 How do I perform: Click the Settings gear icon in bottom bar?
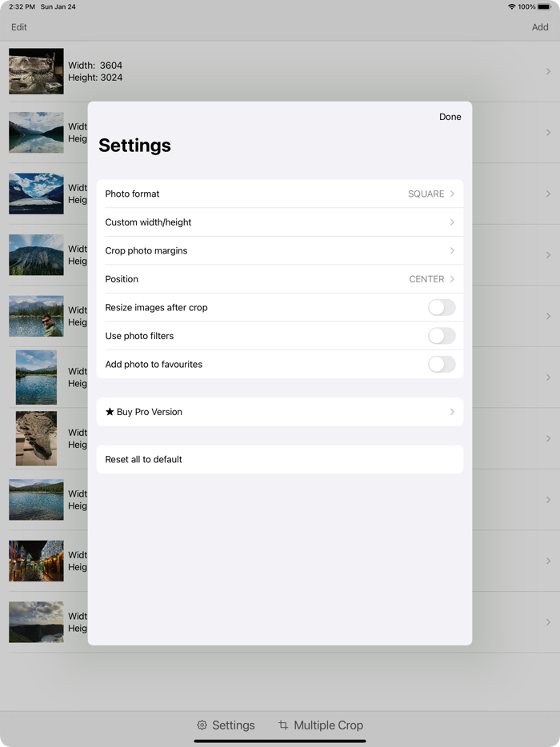point(202,725)
